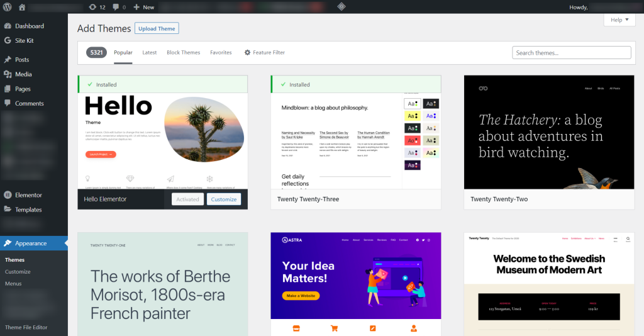Click the Twenty Twenty-Three theme name
Viewport: 644px width, 336px height.
pyautogui.click(x=308, y=199)
